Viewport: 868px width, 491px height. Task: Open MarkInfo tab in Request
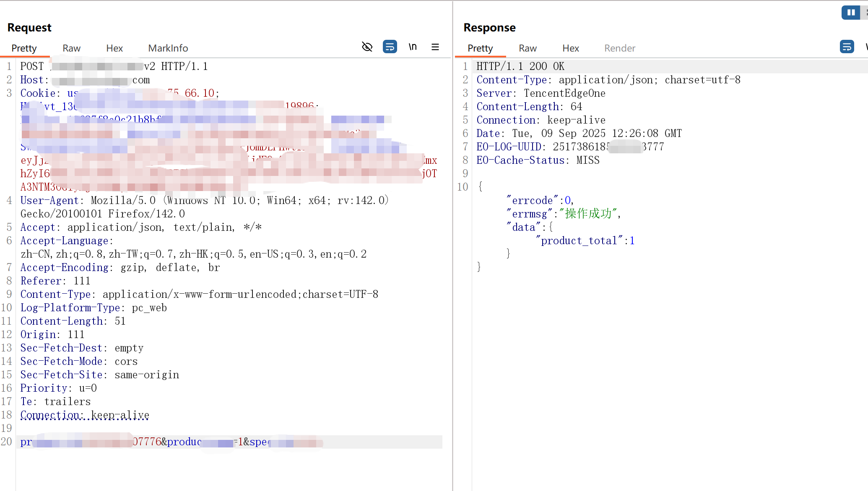168,48
